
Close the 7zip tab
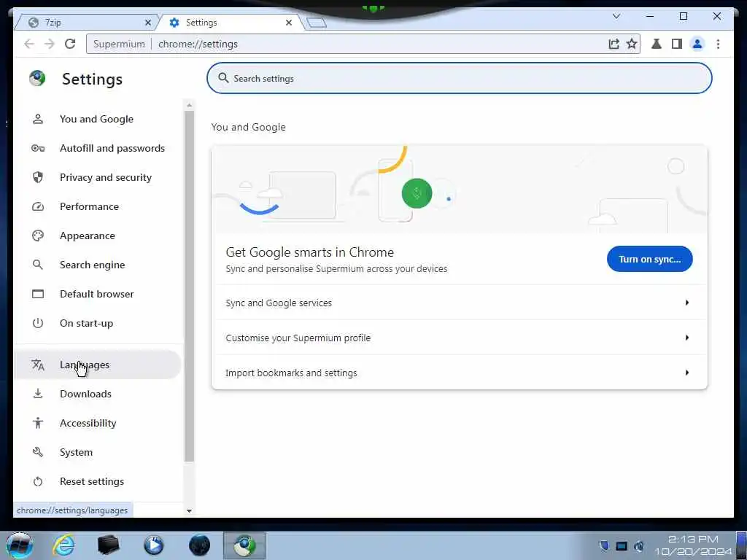click(x=147, y=23)
